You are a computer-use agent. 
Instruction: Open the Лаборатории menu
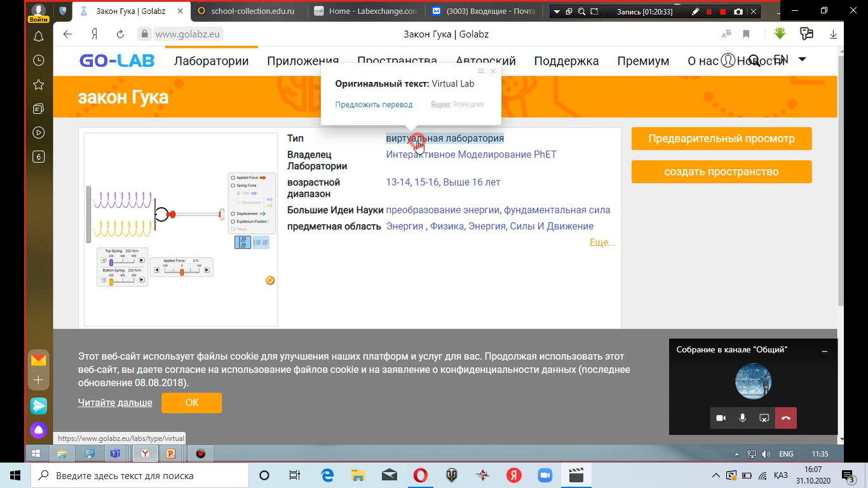(211, 61)
